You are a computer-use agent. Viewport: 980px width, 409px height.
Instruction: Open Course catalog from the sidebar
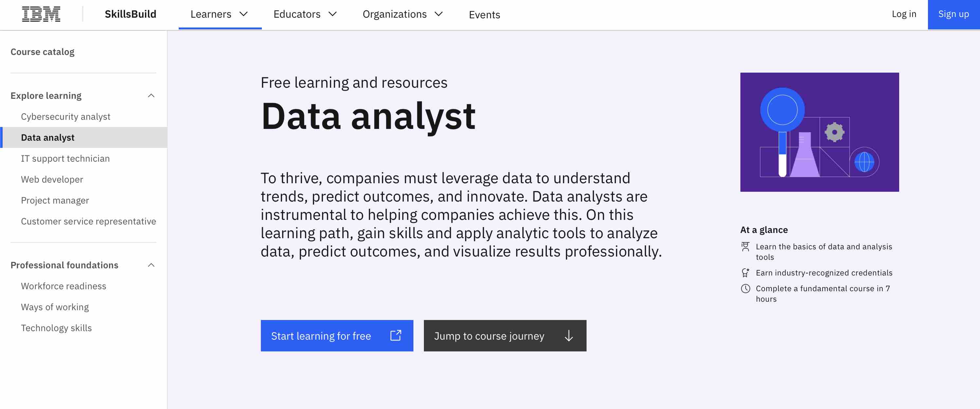[x=42, y=51]
